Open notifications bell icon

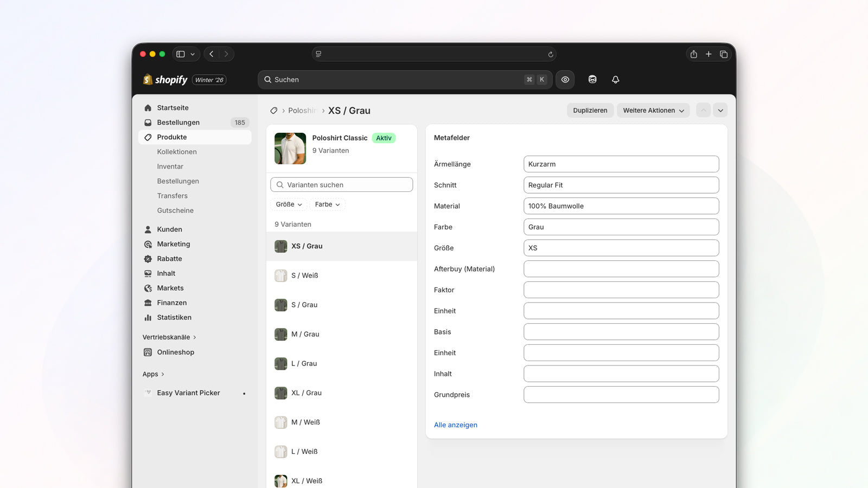[x=615, y=80]
